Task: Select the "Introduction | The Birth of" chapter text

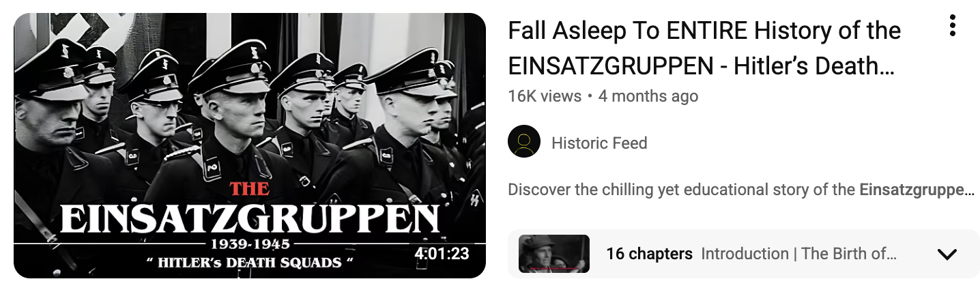Action: pos(798,254)
